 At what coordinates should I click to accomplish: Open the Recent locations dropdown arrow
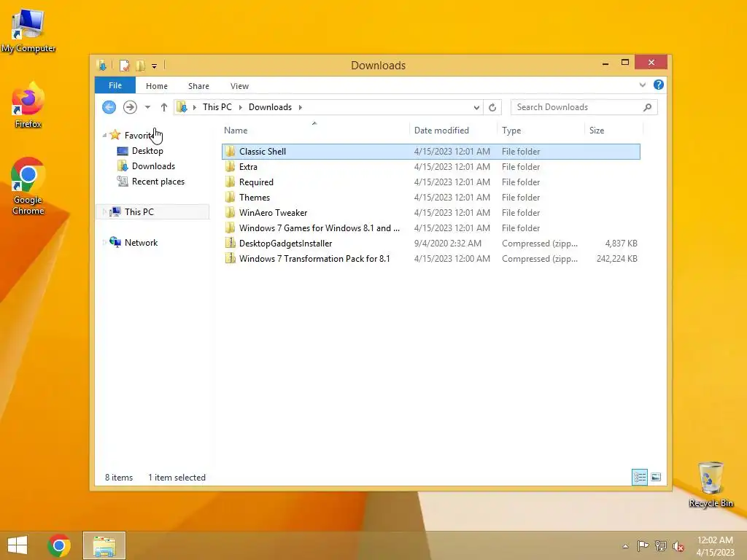coord(147,108)
